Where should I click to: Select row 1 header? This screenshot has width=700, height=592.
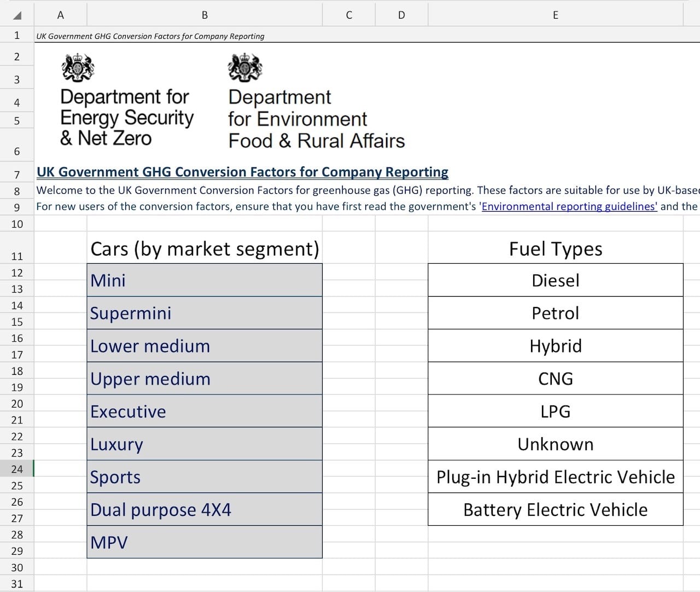pos(17,35)
